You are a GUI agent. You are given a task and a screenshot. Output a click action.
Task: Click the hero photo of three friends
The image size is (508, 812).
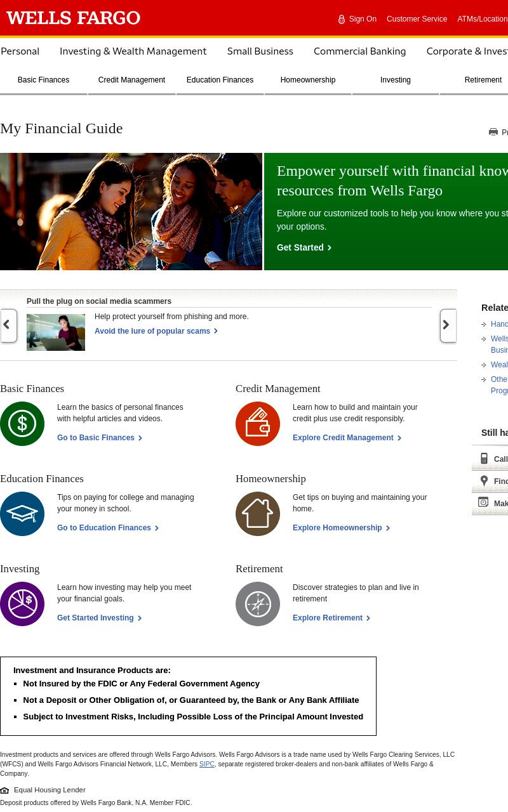pos(131,211)
